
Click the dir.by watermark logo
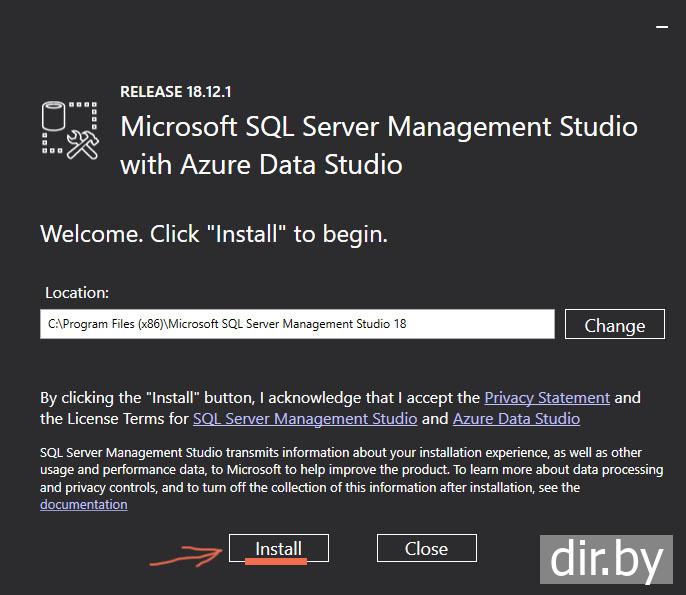pyautogui.click(x=607, y=559)
